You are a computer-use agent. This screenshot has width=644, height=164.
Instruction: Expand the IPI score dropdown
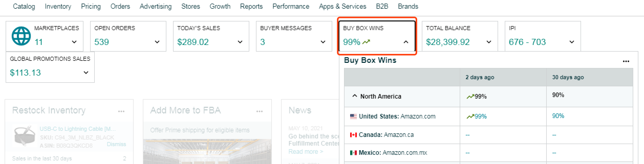point(572,42)
